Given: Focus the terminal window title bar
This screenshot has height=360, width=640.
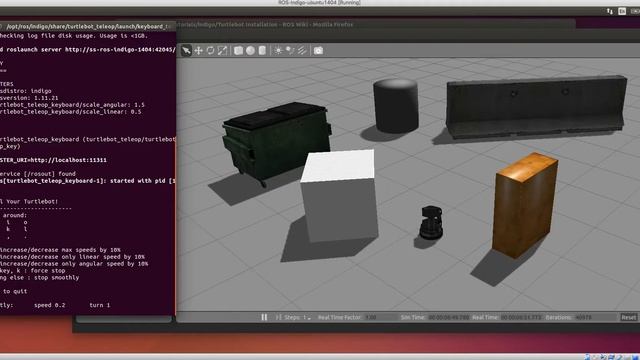Looking at the screenshot, I should (x=88, y=27).
